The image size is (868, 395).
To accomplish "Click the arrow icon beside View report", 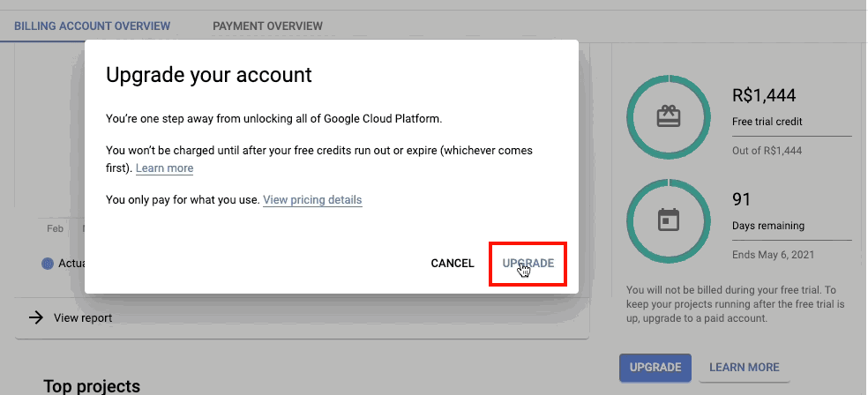I will click(36, 317).
